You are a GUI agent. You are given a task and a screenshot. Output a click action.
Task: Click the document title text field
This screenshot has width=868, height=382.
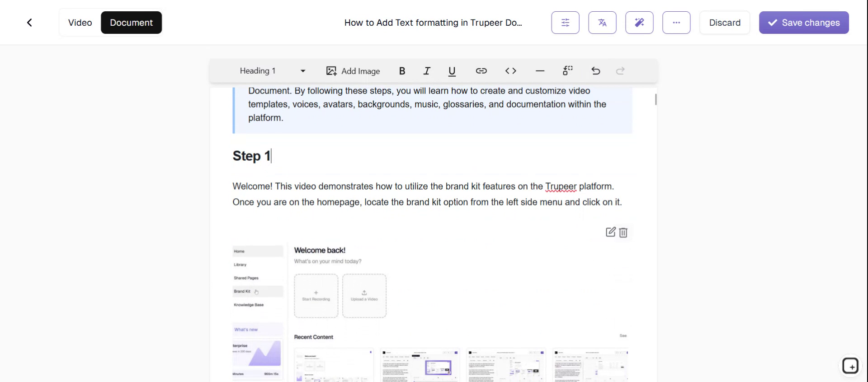433,23
